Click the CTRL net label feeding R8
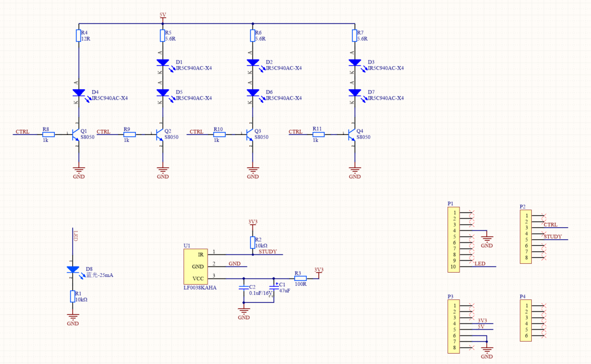The height and width of the screenshot is (364, 591). click(x=22, y=131)
